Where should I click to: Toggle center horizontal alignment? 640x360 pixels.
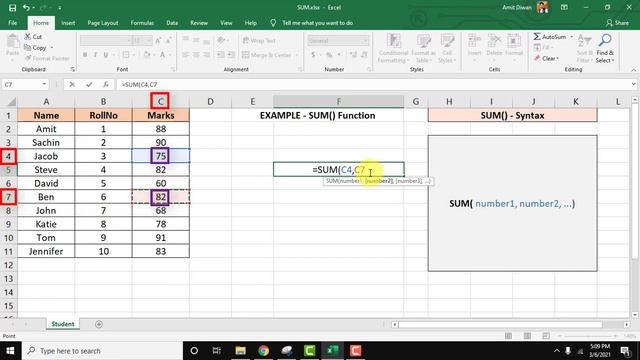pyautogui.click(x=196, y=55)
